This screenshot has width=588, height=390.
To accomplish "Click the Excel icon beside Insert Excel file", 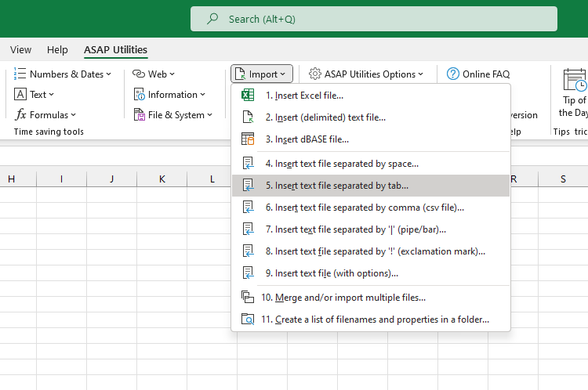I will (x=248, y=96).
